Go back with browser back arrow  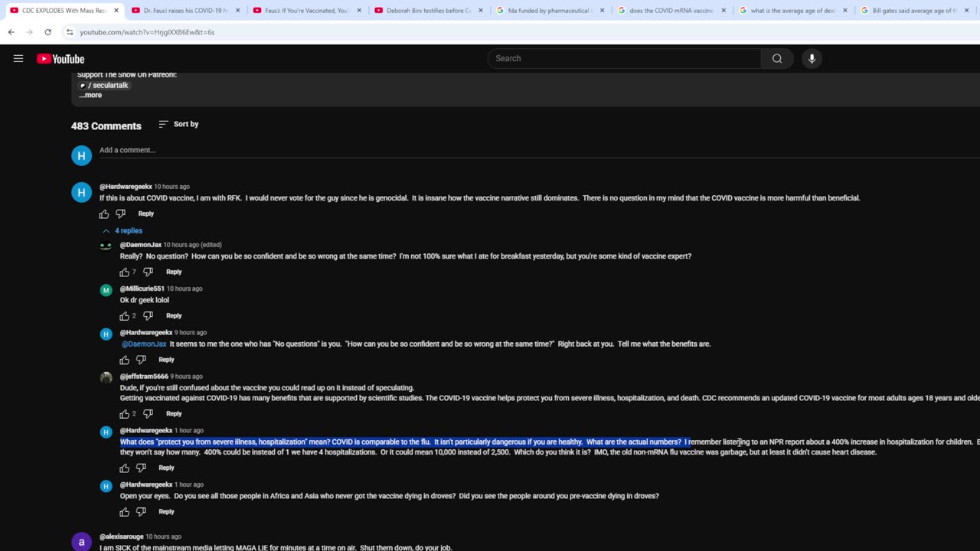[x=11, y=32]
